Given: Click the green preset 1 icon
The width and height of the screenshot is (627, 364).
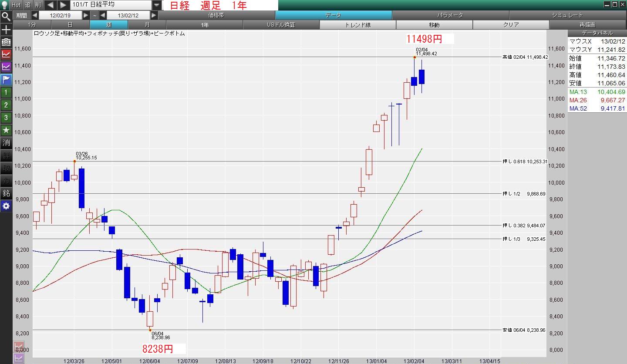Looking at the screenshot, I should coord(6,92).
